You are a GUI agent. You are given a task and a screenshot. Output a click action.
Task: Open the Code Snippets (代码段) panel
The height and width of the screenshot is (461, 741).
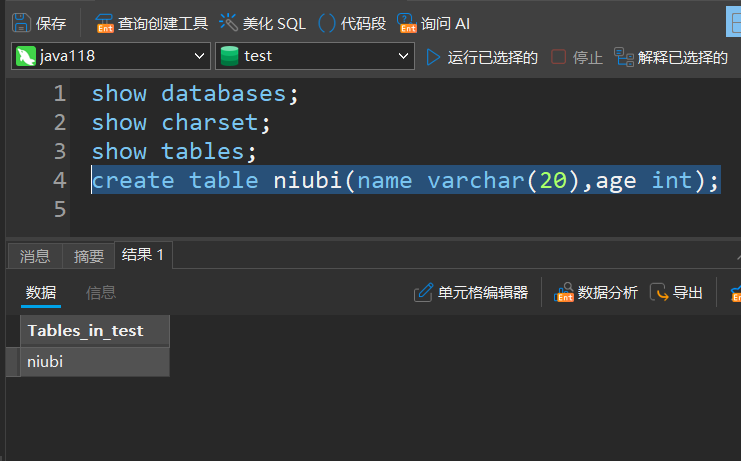pos(352,23)
